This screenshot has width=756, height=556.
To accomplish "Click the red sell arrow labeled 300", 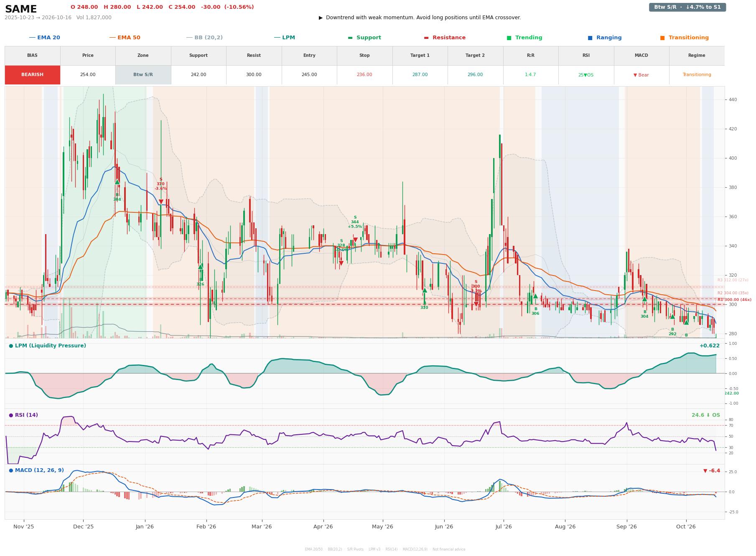I will click(476, 304).
